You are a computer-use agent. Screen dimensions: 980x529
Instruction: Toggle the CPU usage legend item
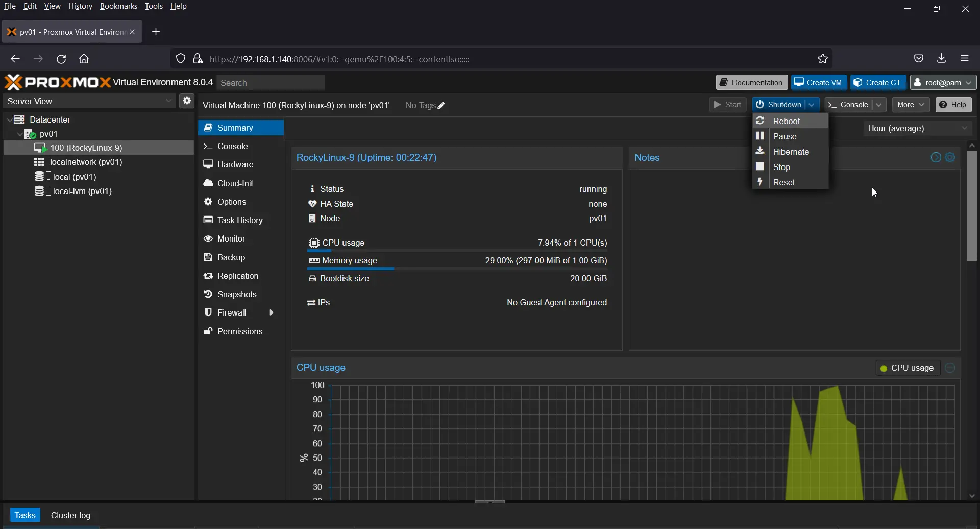907,368
